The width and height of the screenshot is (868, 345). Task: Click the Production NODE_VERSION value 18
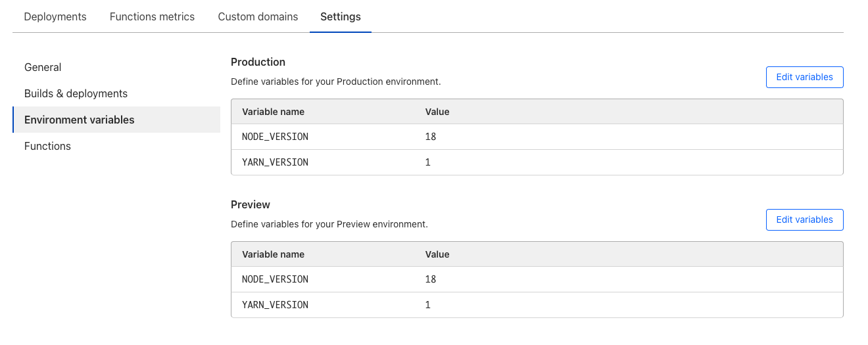[x=431, y=137]
